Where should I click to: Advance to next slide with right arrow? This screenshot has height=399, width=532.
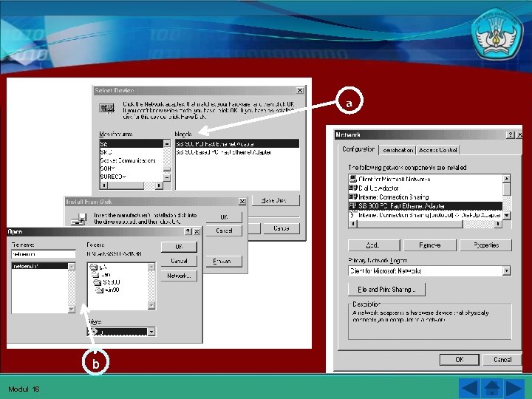(x=514, y=388)
